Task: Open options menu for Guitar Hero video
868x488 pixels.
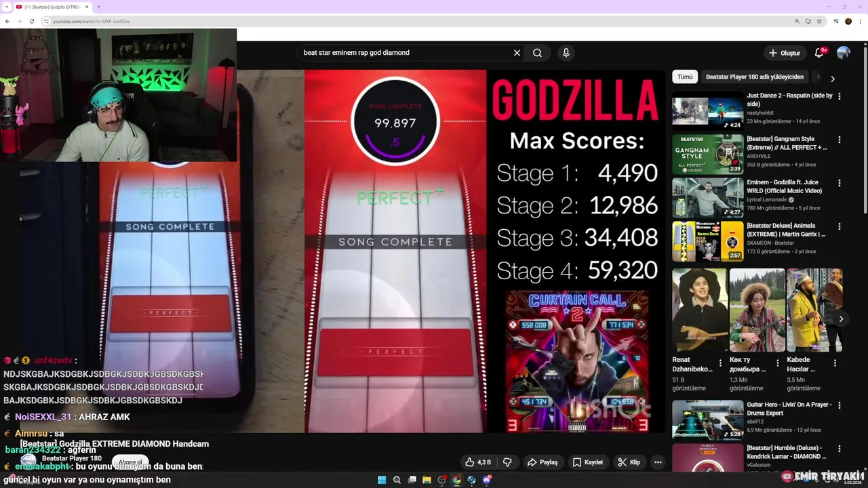Action: [840, 405]
